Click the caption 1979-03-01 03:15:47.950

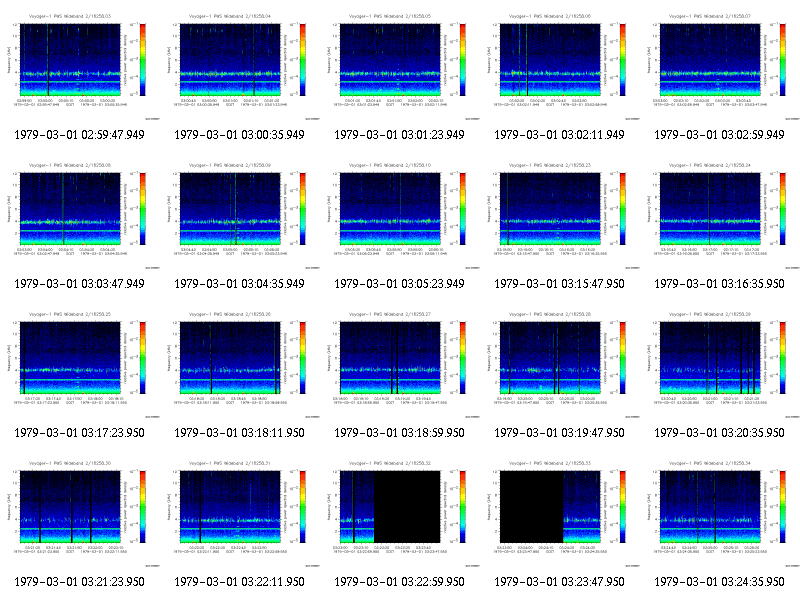pyautogui.click(x=560, y=284)
